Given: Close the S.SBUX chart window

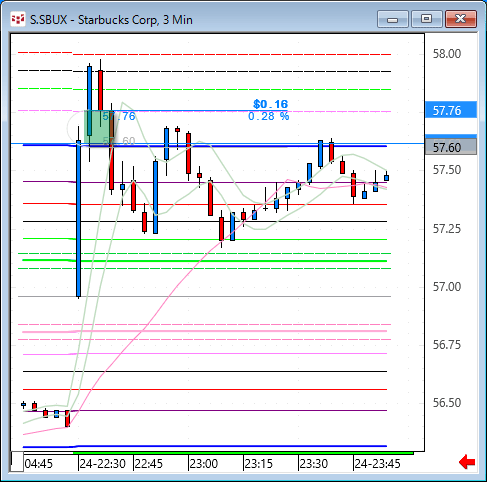Looking at the screenshot, I should pos(461,19).
